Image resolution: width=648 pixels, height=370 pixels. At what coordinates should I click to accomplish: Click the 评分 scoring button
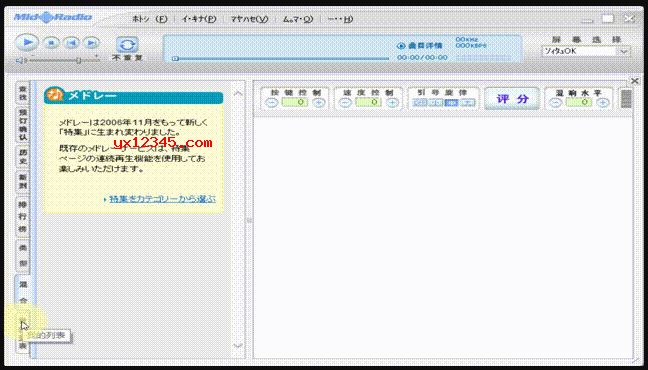tap(512, 99)
